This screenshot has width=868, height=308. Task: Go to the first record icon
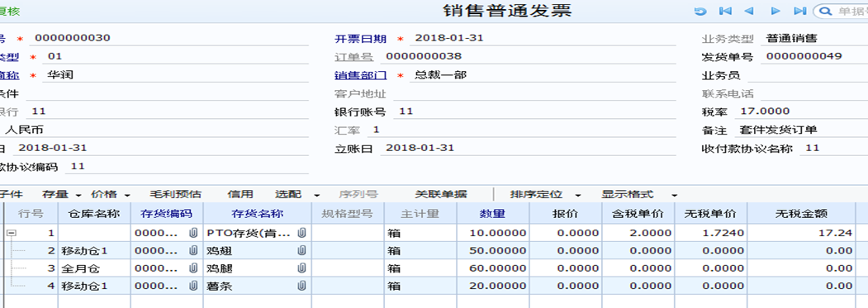click(x=725, y=11)
